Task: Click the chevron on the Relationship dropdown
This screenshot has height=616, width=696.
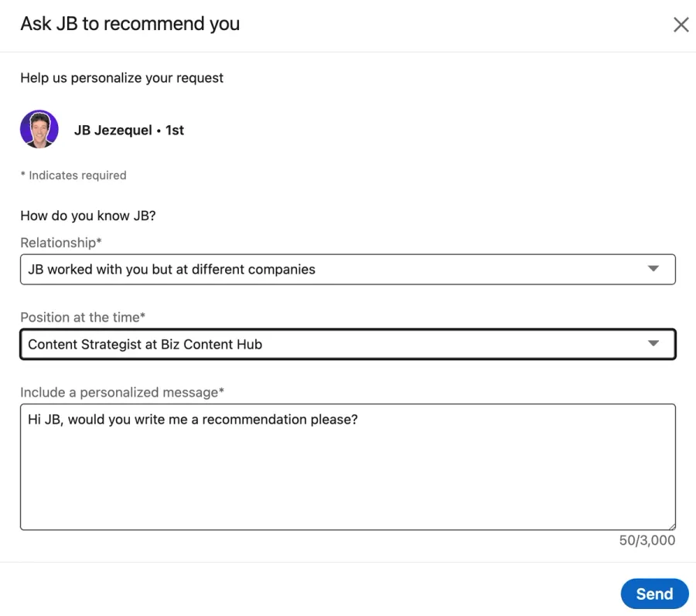Action: pyautogui.click(x=653, y=269)
